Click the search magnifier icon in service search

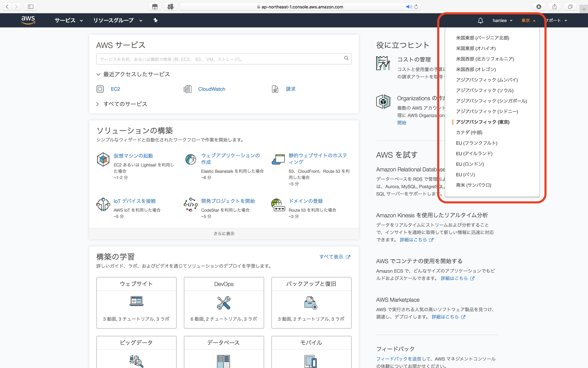(x=346, y=58)
